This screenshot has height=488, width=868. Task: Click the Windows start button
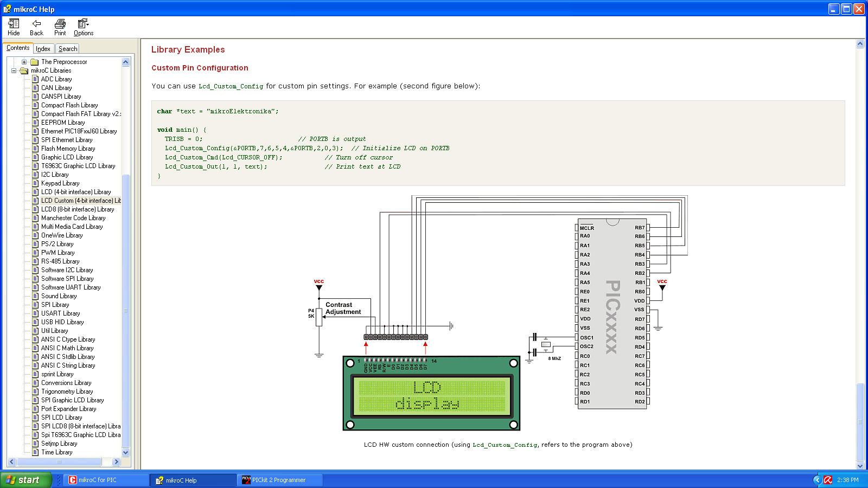[25, 480]
